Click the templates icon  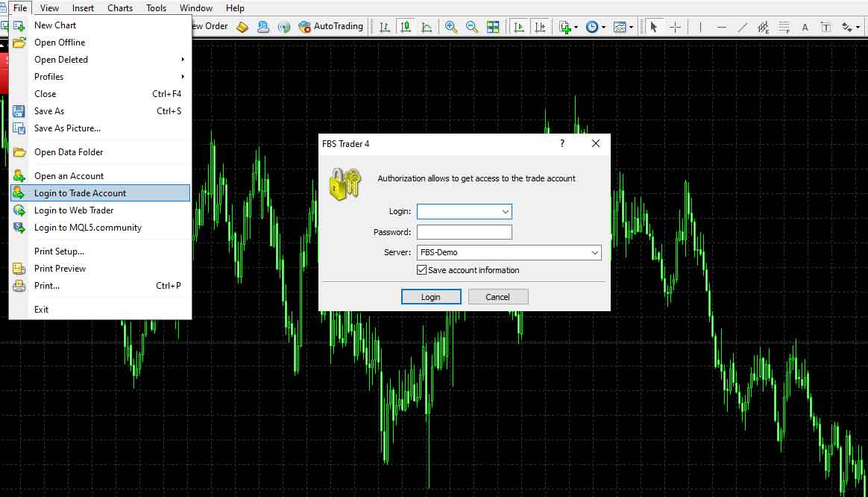[620, 27]
